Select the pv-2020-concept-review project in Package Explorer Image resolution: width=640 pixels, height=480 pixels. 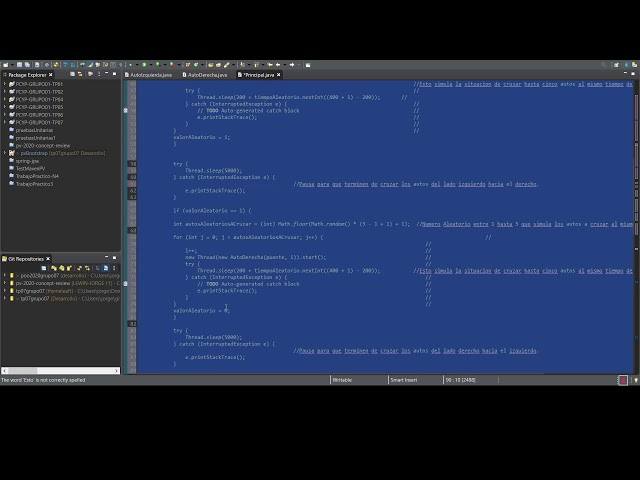43,146
